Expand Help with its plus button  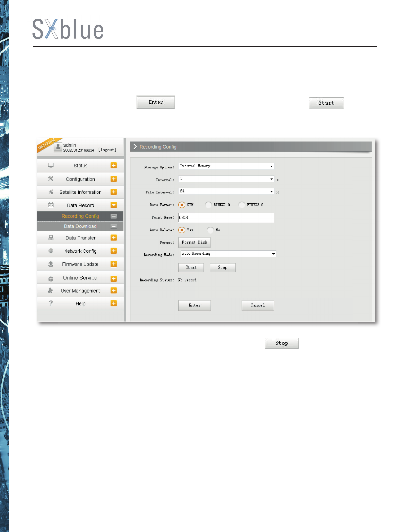tap(114, 303)
